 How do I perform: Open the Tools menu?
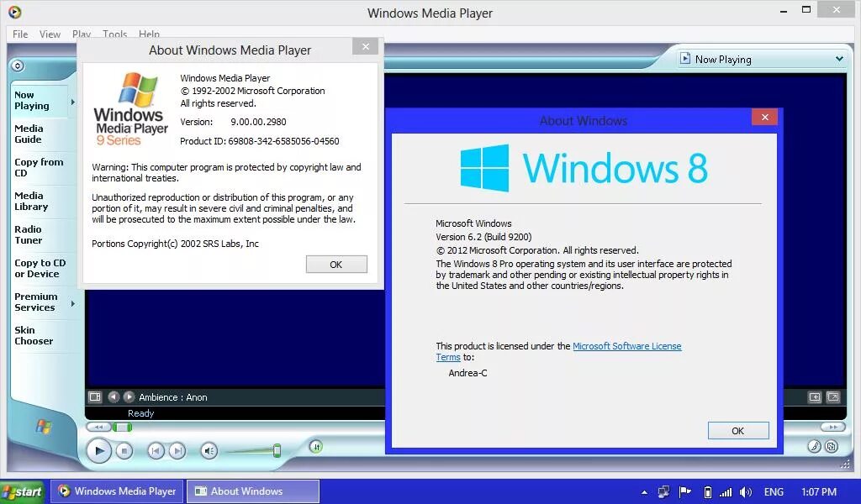pos(114,34)
